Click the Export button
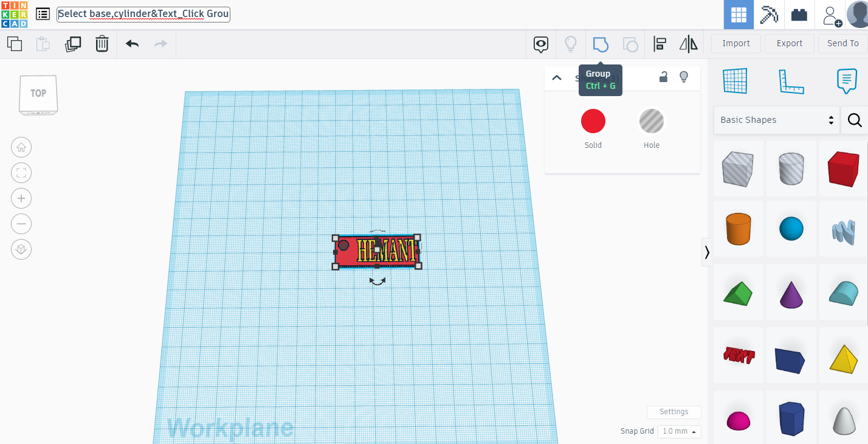 [x=789, y=43]
